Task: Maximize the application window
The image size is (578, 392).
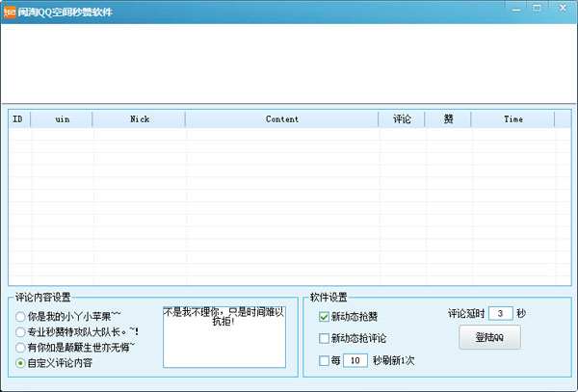Action: 538,8
